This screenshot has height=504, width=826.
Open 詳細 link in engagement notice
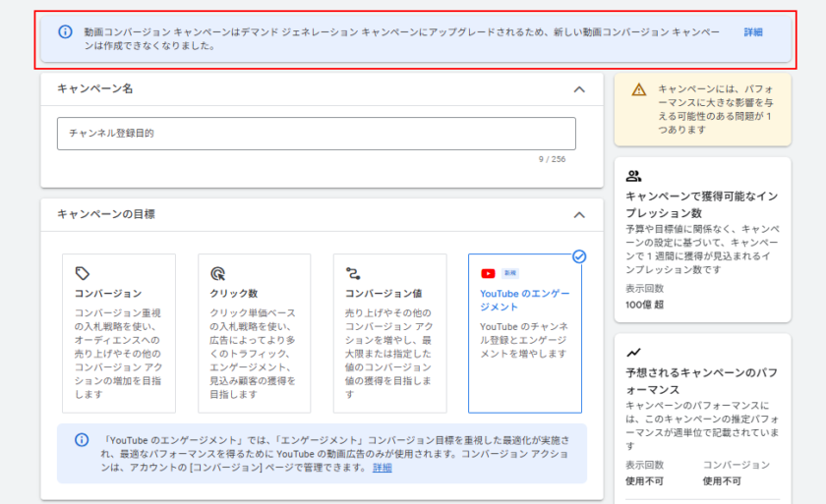click(x=382, y=468)
